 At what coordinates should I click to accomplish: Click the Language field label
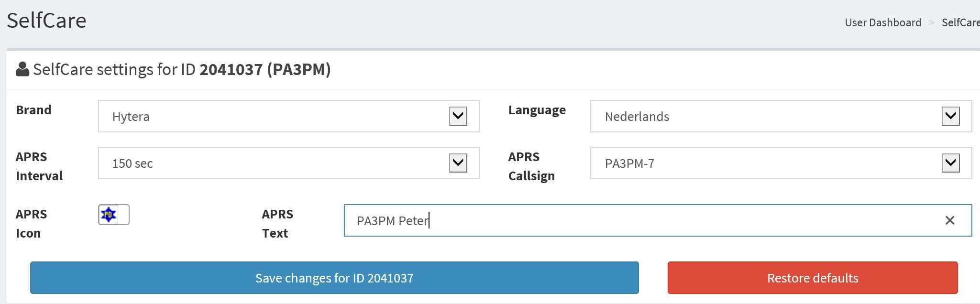537,110
